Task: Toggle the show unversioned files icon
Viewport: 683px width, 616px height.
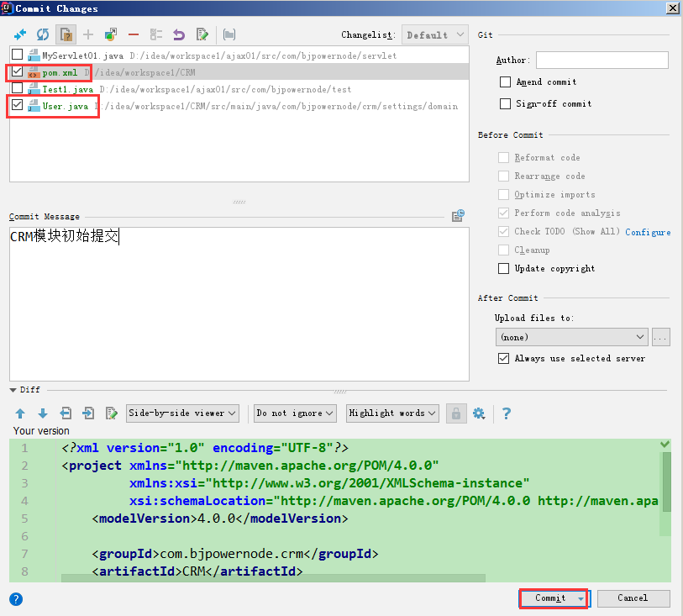Action: pos(66,34)
